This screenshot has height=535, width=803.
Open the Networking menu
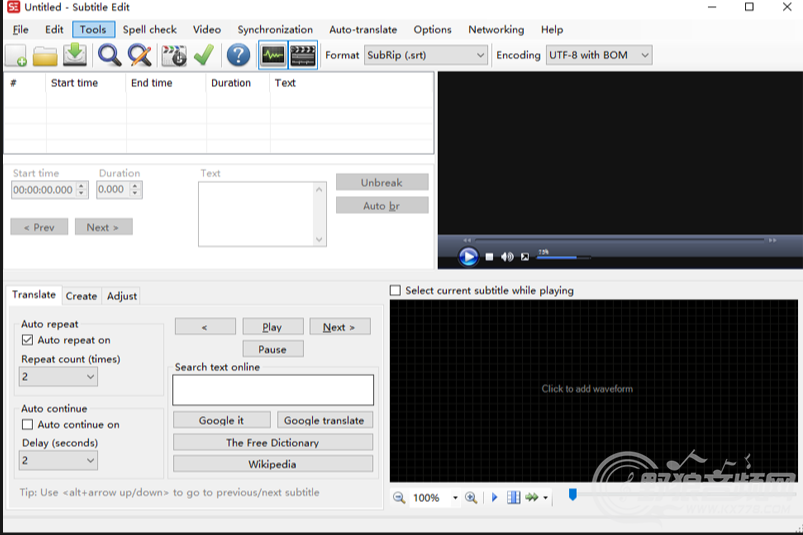[x=496, y=30]
